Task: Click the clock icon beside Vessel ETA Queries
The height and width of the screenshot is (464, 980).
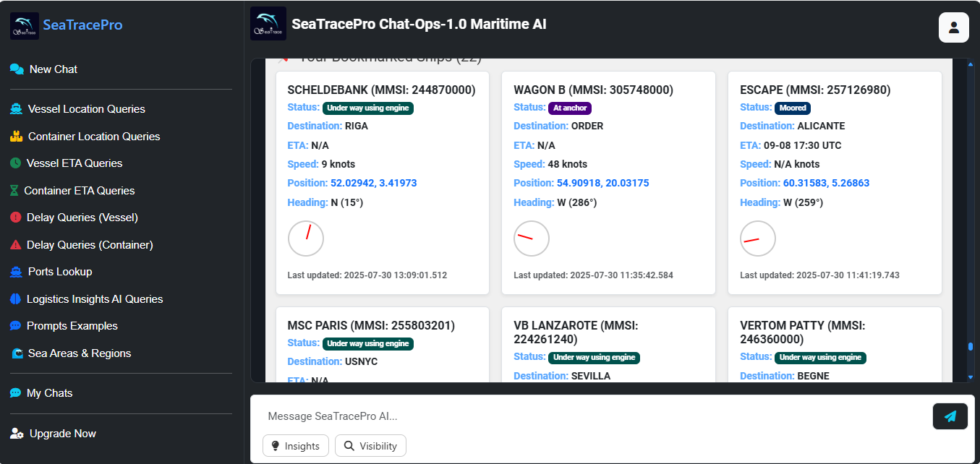Action: pyautogui.click(x=16, y=163)
